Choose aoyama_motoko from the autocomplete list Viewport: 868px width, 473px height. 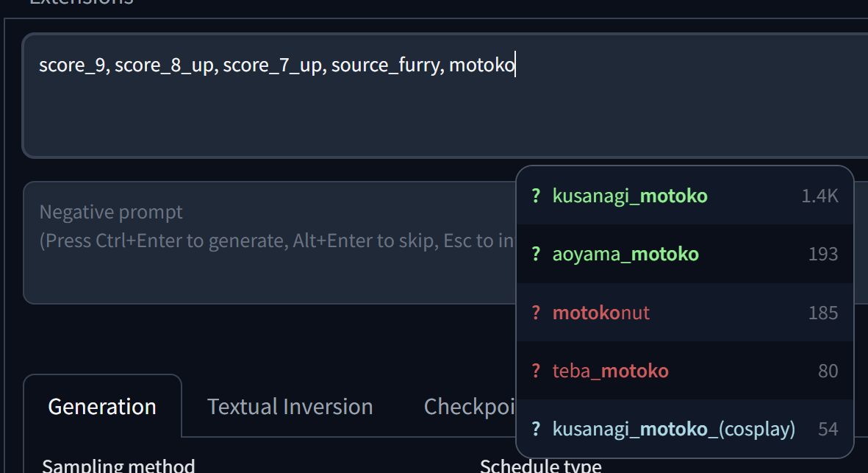coord(625,255)
